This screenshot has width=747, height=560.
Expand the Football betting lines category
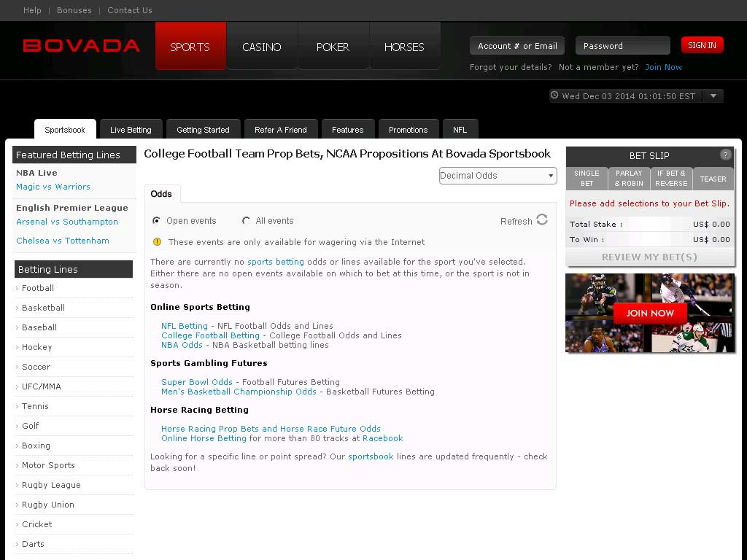[x=38, y=288]
